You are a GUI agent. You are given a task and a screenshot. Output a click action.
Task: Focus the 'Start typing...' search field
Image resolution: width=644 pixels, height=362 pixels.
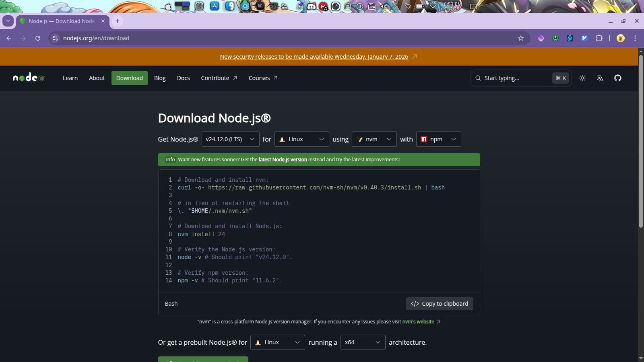click(x=515, y=78)
